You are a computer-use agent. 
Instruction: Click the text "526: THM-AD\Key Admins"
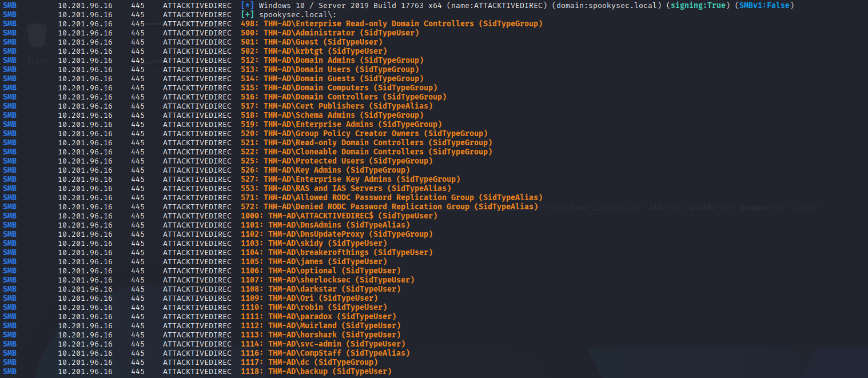pos(291,170)
